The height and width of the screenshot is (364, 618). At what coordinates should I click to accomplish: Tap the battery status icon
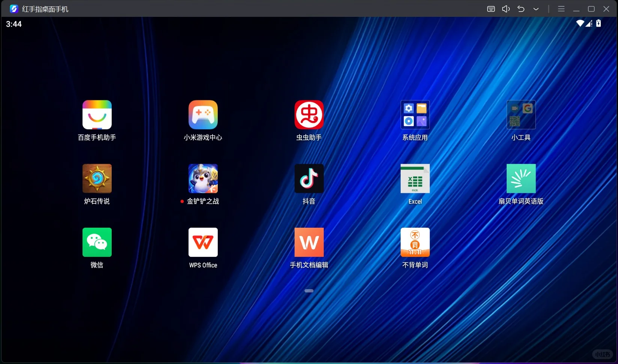(x=599, y=23)
